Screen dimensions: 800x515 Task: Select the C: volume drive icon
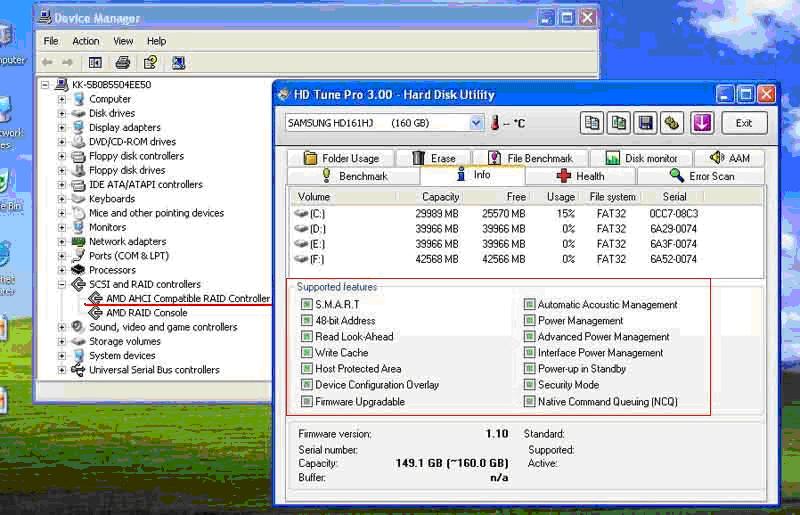[302, 213]
